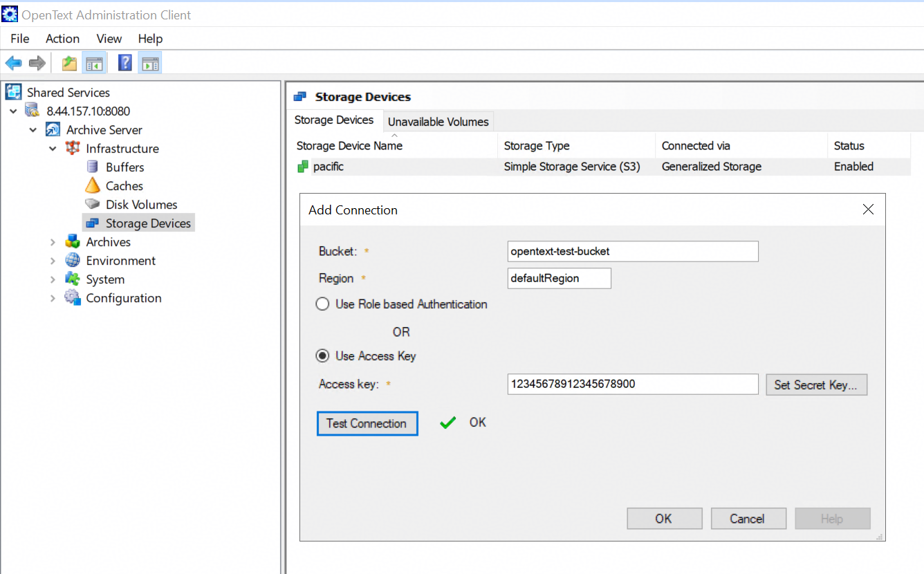Click the Storage Devices panel header icon

pyautogui.click(x=300, y=97)
